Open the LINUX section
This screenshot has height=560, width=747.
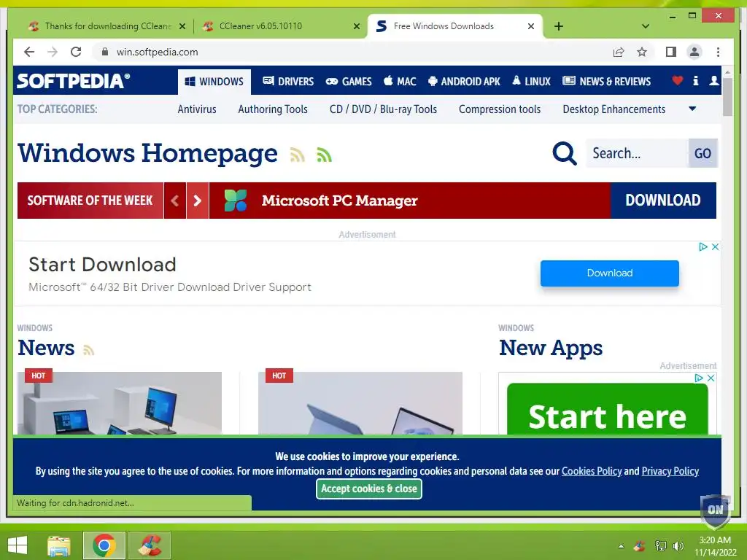[x=531, y=82]
